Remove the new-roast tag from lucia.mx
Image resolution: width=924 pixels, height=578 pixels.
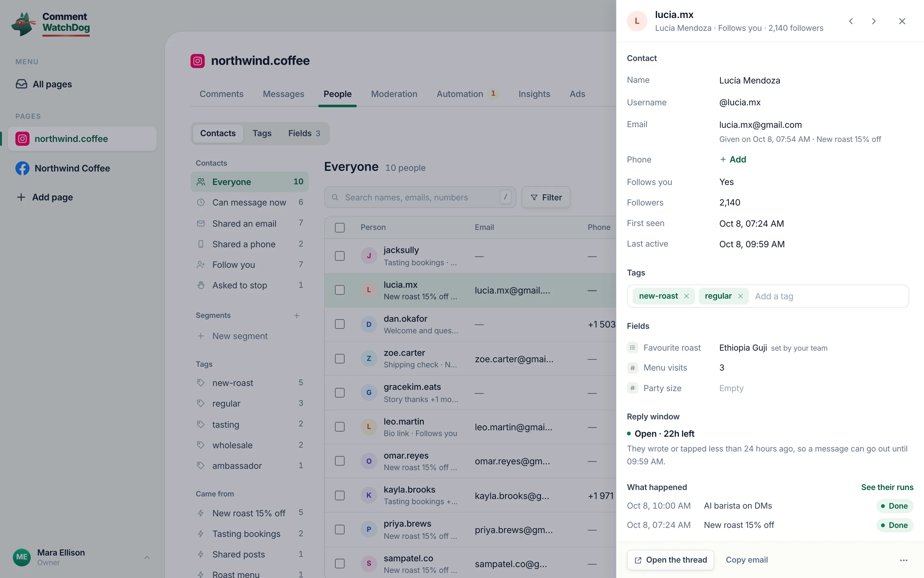687,296
